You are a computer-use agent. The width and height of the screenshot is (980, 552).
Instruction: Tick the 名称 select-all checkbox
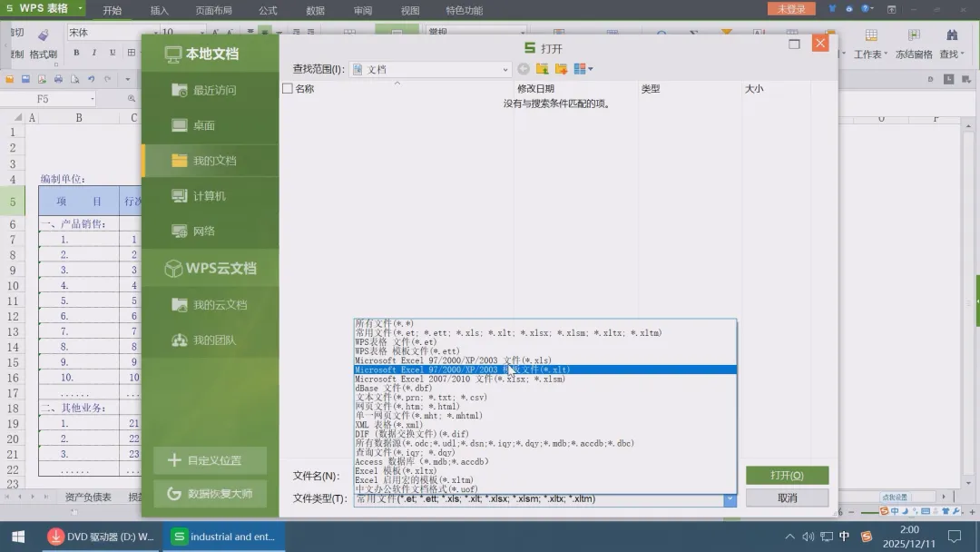click(x=288, y=89)
